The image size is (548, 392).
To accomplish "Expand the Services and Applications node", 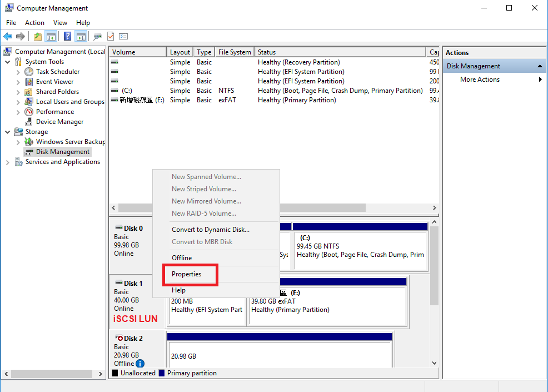I will pyautogui.click(x=8, y=162).
